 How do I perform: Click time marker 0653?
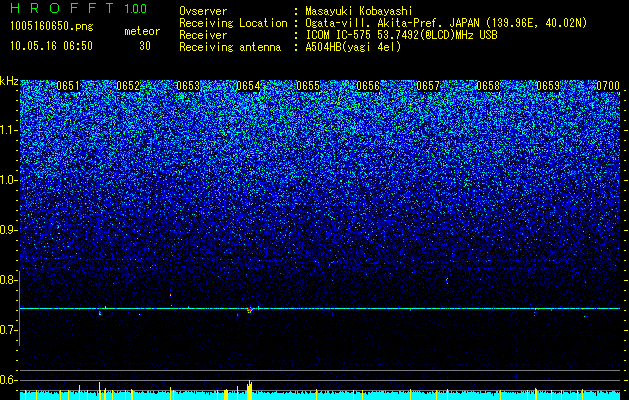188,86
